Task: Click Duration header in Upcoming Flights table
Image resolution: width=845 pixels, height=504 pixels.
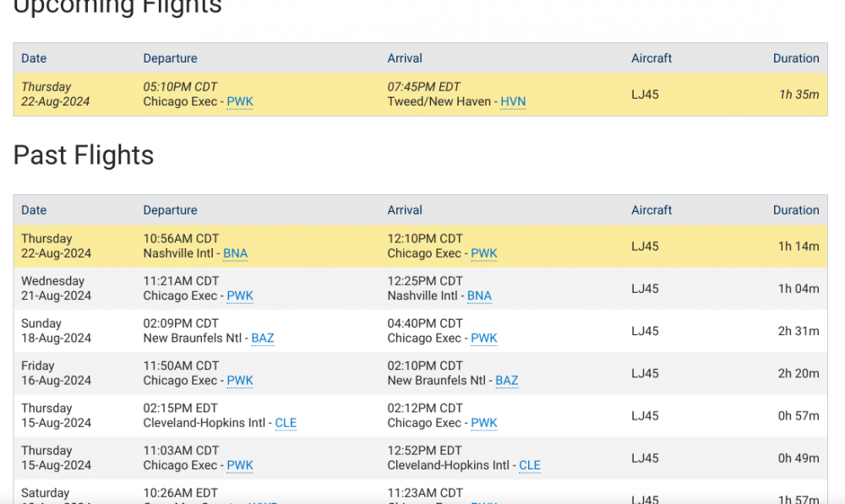Action: click(796, 58)
